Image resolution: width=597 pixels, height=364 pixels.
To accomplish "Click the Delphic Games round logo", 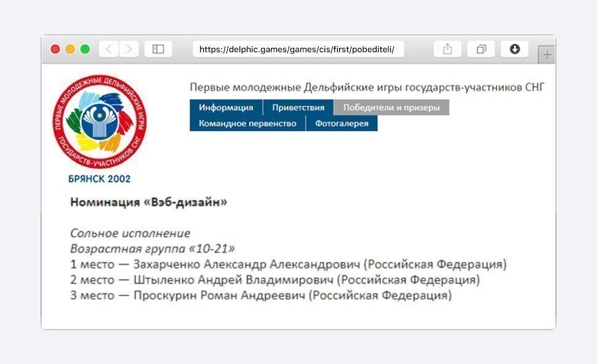I will (99, 122).
